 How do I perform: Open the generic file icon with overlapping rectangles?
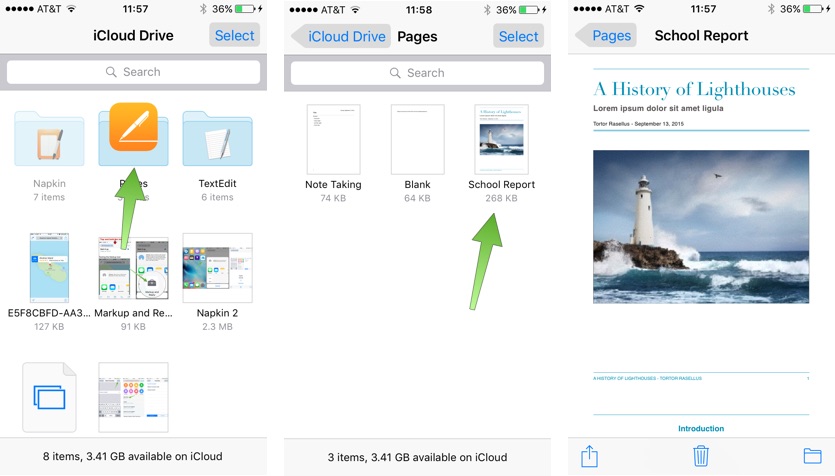coord(49,397)
